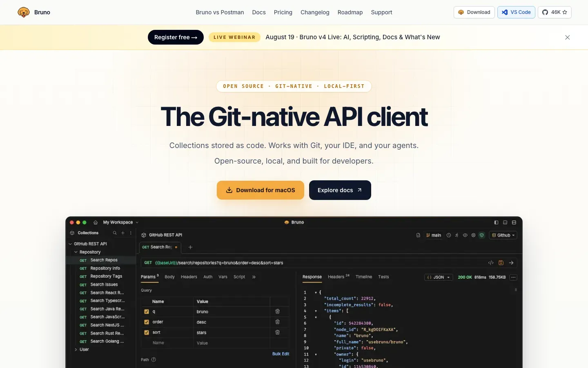Screen dimensions: 588x368
Task: Expand the User folder
Action: [x=76, y=350]
